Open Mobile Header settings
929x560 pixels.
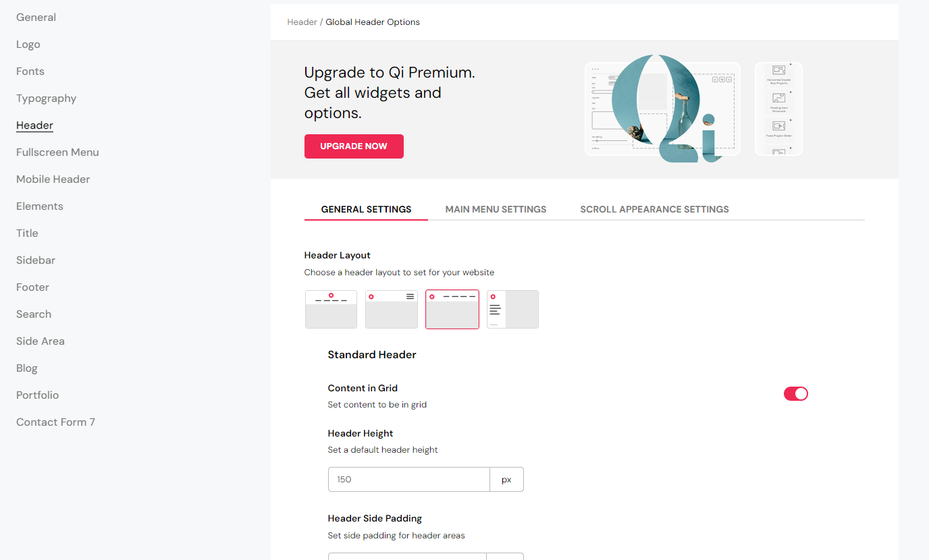coord(53,179)
